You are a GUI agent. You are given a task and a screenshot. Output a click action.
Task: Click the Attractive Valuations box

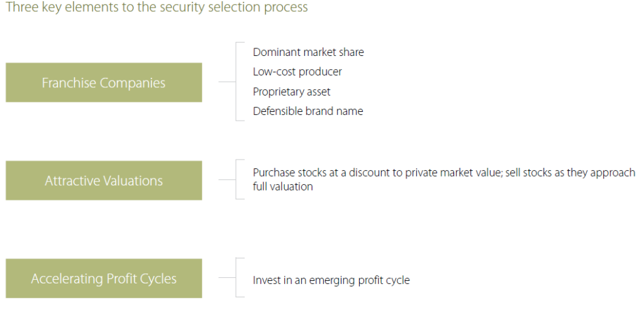coord(104,180)
